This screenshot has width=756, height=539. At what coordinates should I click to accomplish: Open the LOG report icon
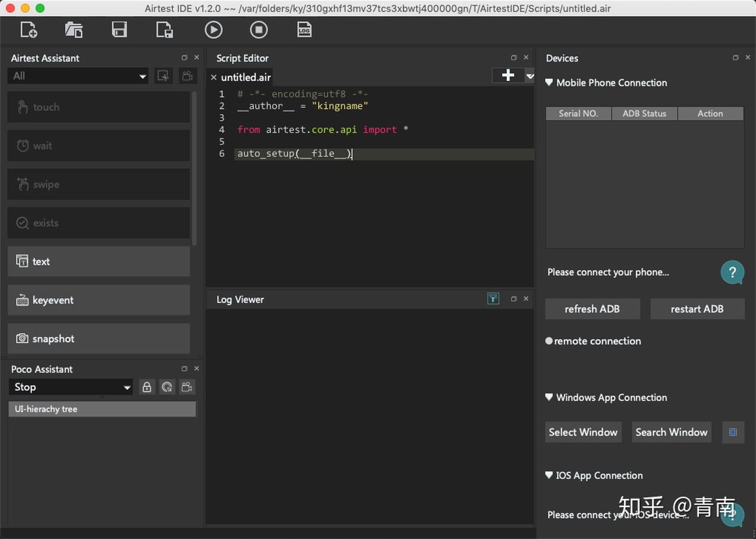[x=304, y=30]
